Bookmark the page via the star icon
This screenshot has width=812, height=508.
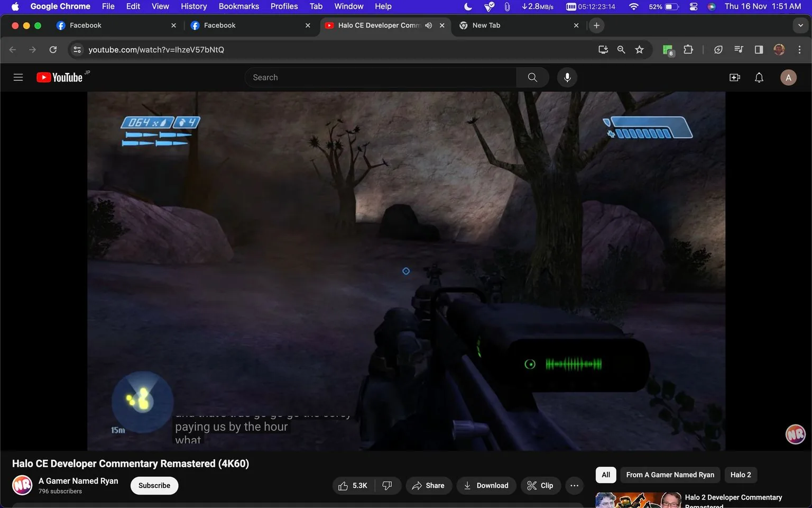(639, 49)
